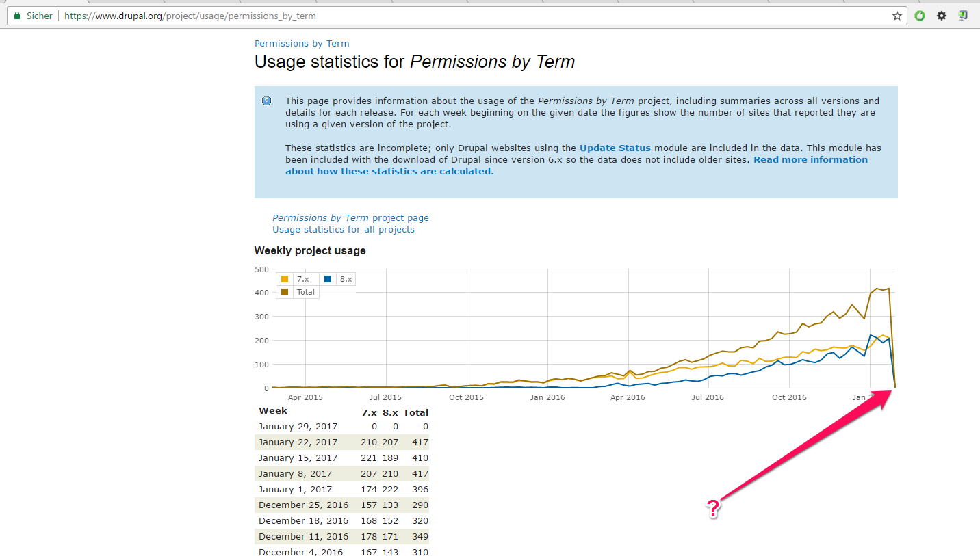Click the padlock security icon in the address bar
Image resolution: width=980 pixels, height=556 pixels.
click(x=17, y=15)
